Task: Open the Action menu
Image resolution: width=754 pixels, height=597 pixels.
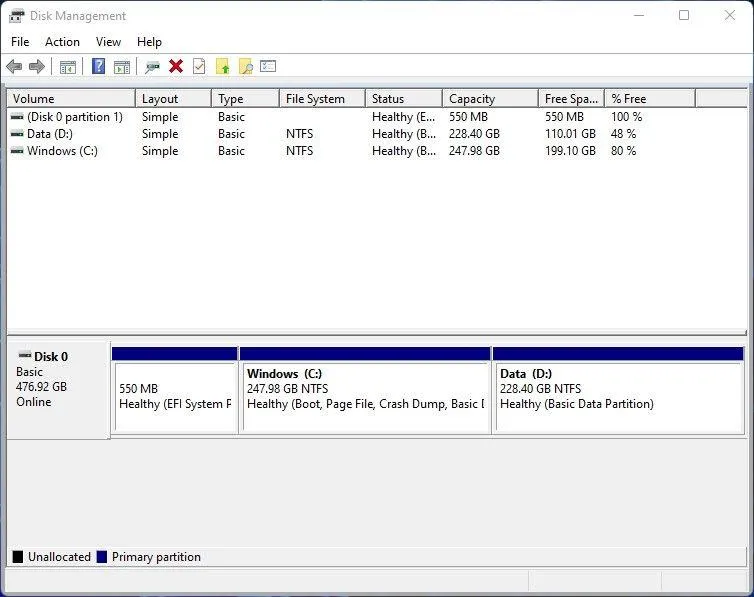Action: [x=63, y=42]
